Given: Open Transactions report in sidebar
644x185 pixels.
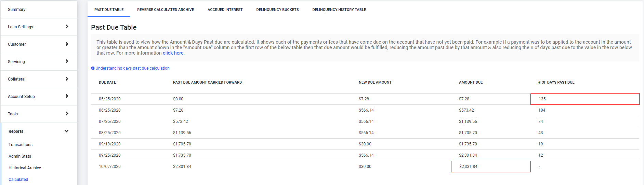Looking at the screenshot, I should point(21,145).
